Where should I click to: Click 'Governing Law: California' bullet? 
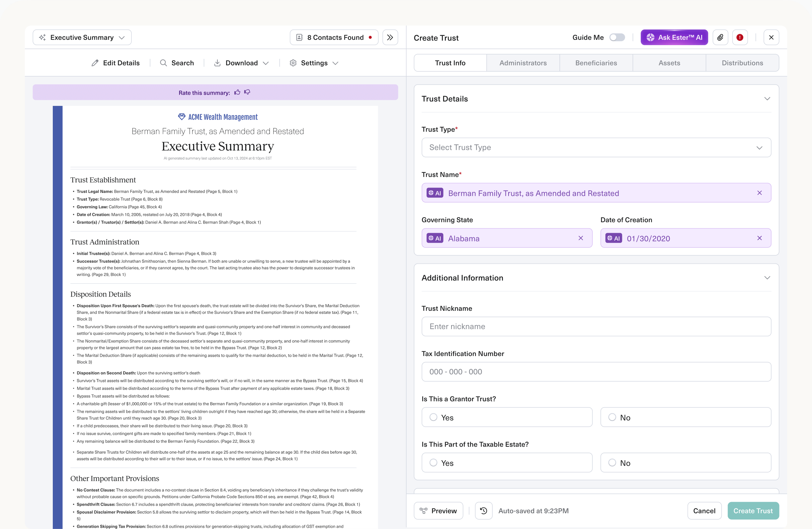pyautogui.click(x=119, y=207)
